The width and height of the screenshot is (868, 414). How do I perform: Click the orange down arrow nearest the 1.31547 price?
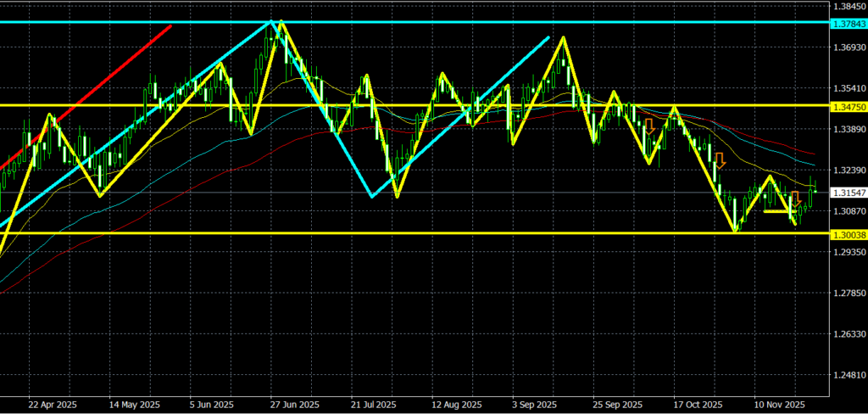(x=794, y=199)
